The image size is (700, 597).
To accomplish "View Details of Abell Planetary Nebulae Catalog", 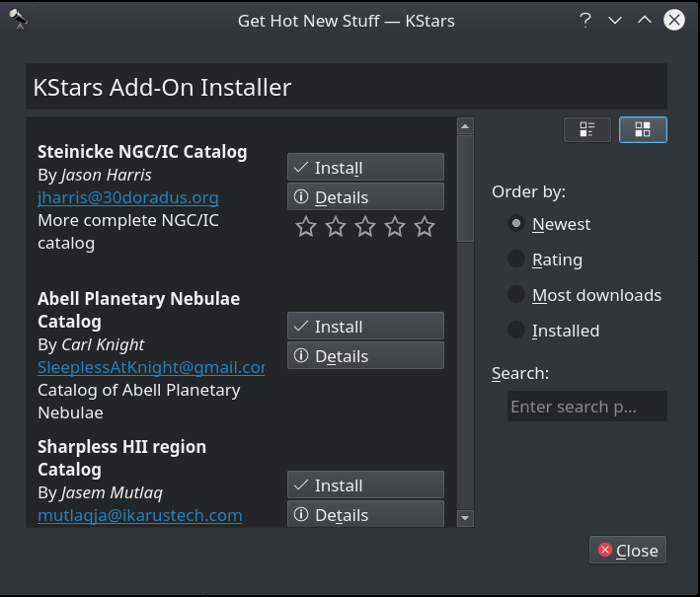I will coord(365,355).
